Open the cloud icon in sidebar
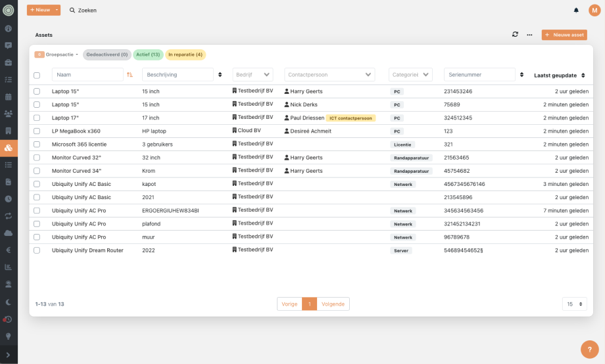Screen dimensions: 605x364 point(8,233)
